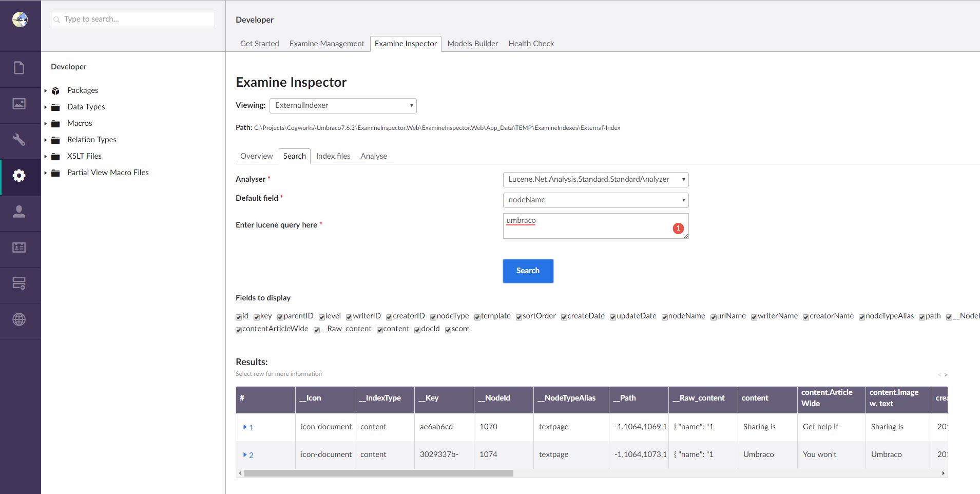The width and height of the screenshot is (980, 494).
Task: Click the horizontal scrollbar thumb of results
Action: (x=379, y=473)
